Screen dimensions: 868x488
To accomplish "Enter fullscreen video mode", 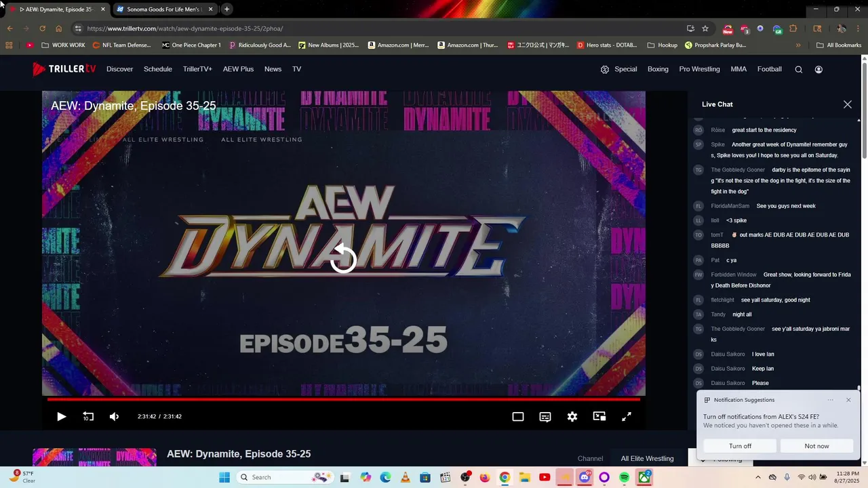I will point(627,416).
